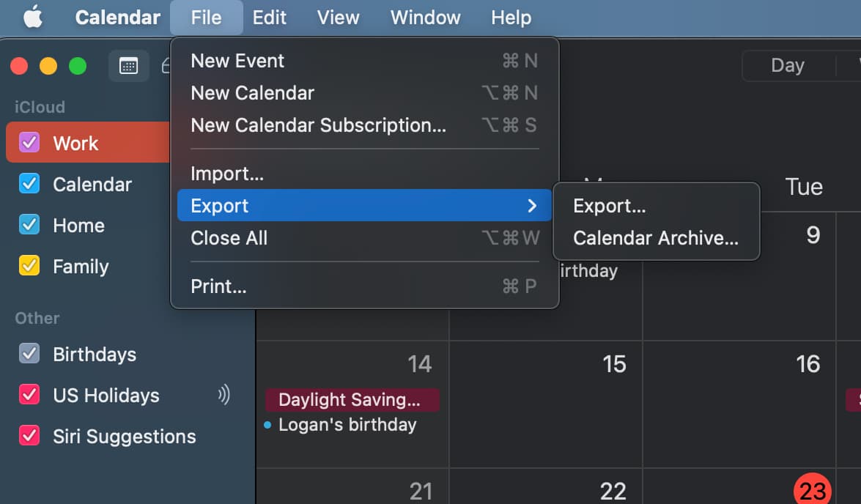Open the Edit menu
The width and height of the screenshot is (861, 504).
(x=270, y=18)
